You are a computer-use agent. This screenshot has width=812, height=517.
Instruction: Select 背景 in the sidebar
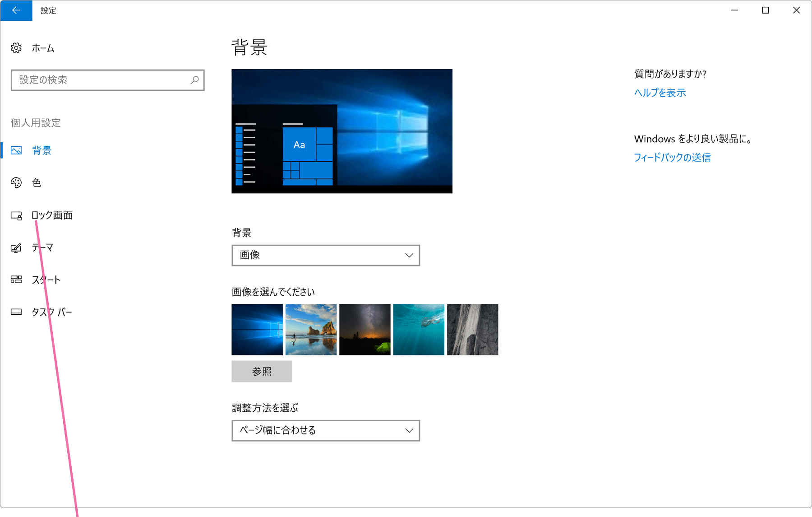point(42,150)
